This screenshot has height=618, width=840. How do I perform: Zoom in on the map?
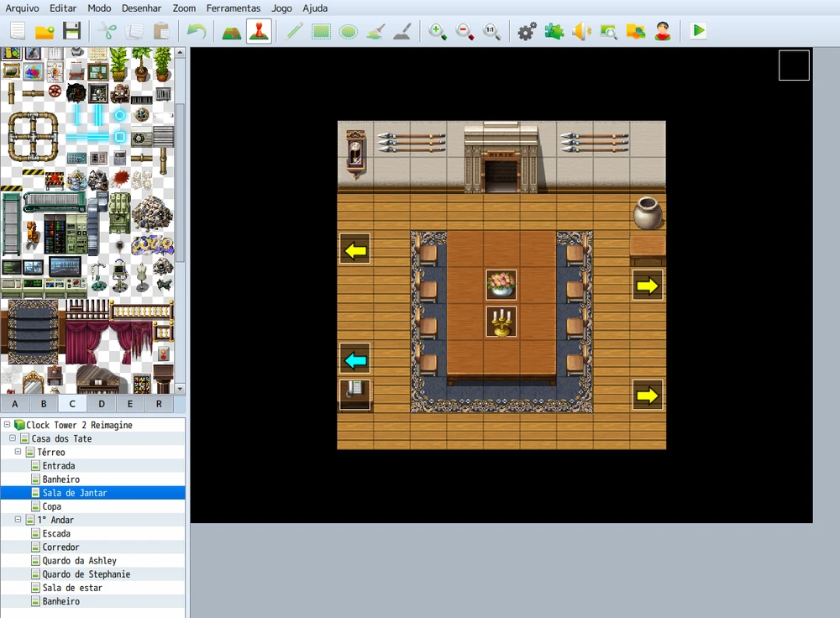(438, 32)
